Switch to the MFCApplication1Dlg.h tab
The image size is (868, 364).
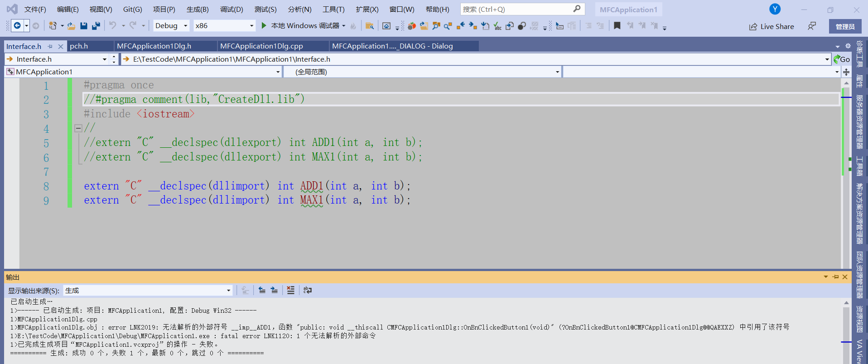tap(165, 46)
